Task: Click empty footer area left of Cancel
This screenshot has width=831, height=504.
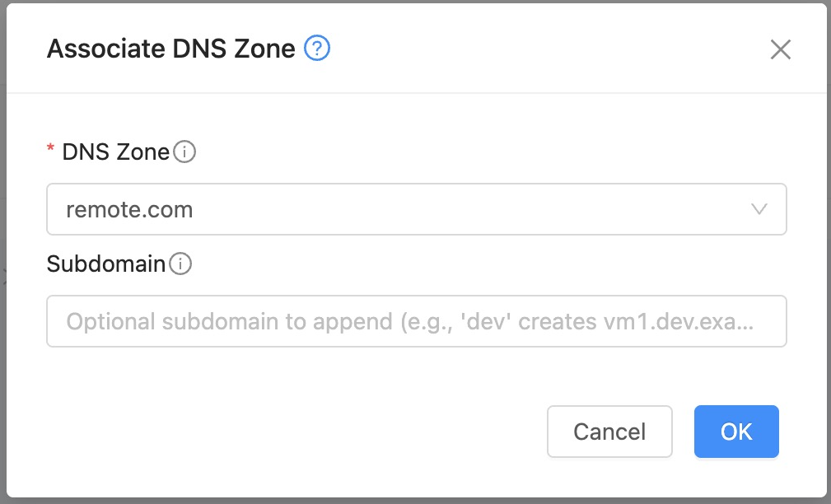Action: click(x=288, y=432)
